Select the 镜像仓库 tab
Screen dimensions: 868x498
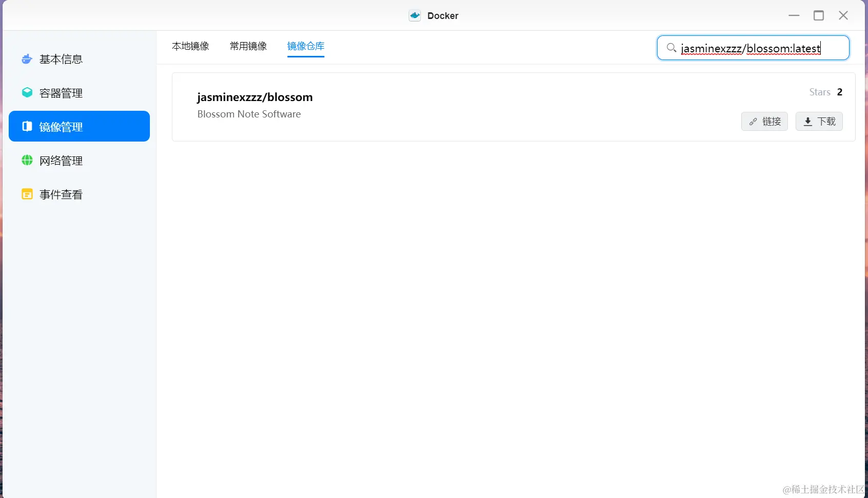coord(306,46)
